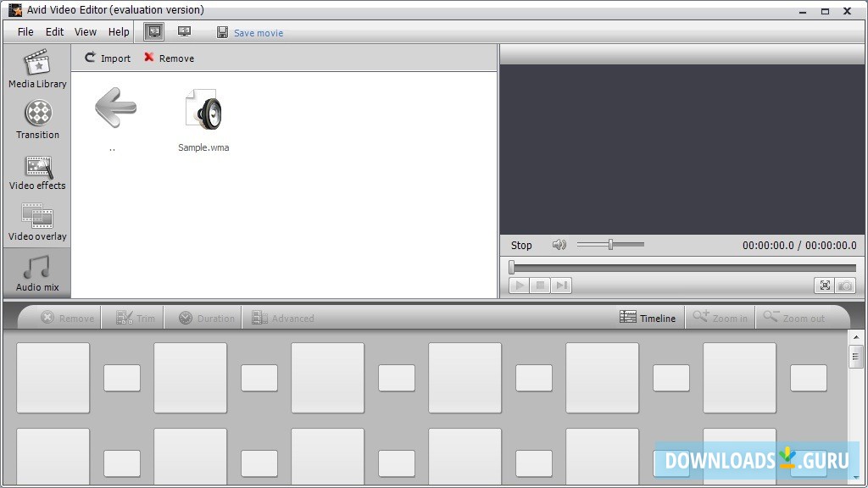
Task: Open the Edit menu
Action: tap(54, 32)
